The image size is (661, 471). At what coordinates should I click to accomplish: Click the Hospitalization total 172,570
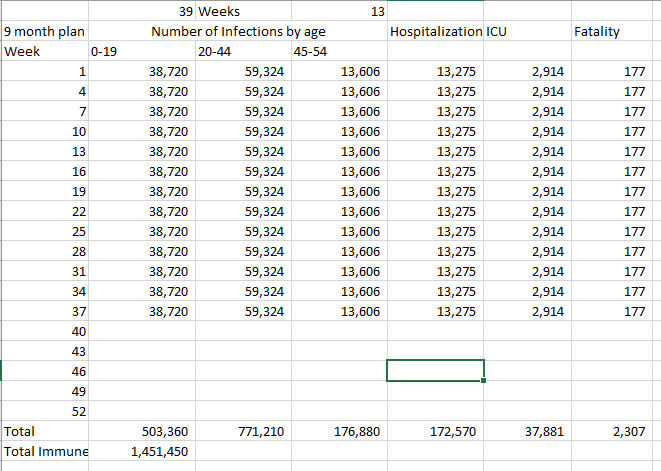click(x=449, y=432)
